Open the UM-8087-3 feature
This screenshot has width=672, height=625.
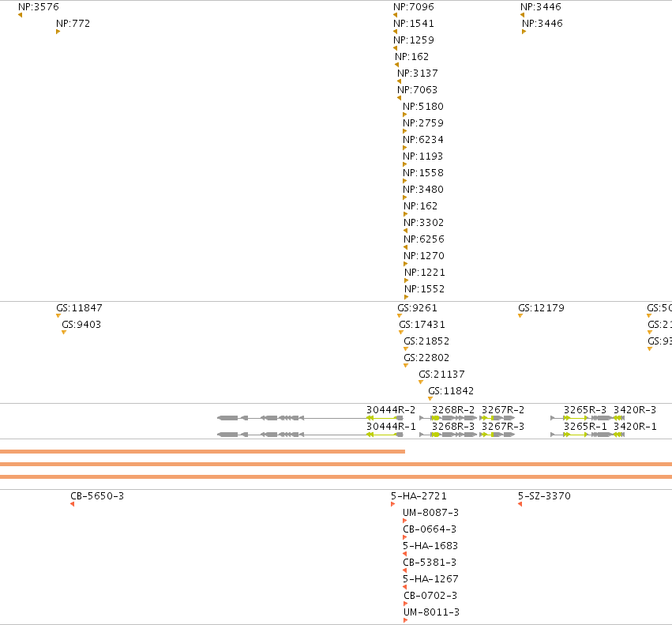coord(430,513)
